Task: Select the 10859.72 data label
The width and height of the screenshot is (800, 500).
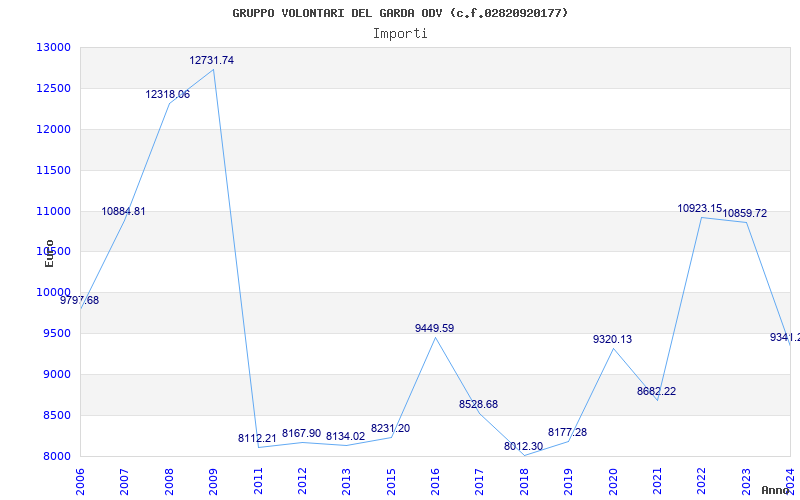Action: 745,214
